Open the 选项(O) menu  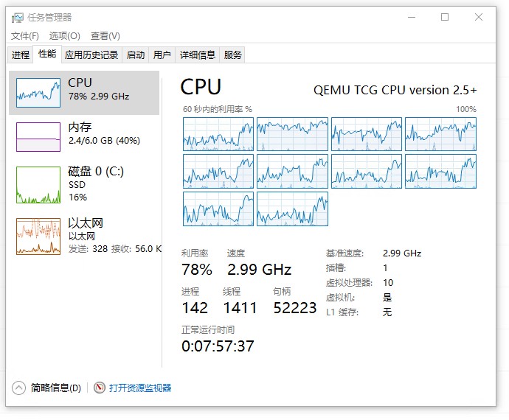65,35
